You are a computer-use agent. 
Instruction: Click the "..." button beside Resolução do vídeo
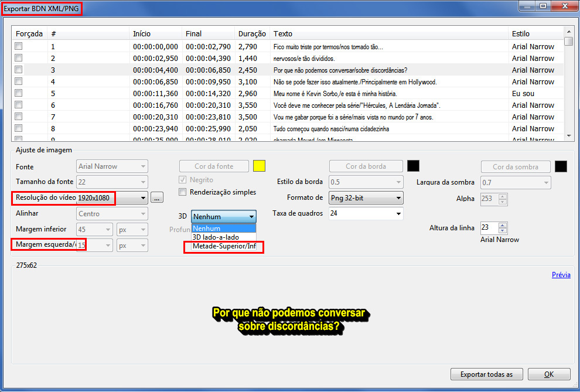pyautogui.click(x=156, y=198)
